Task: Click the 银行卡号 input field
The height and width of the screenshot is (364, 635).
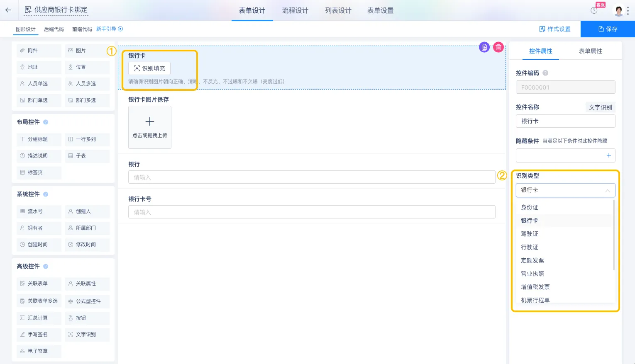Action: 312,212
